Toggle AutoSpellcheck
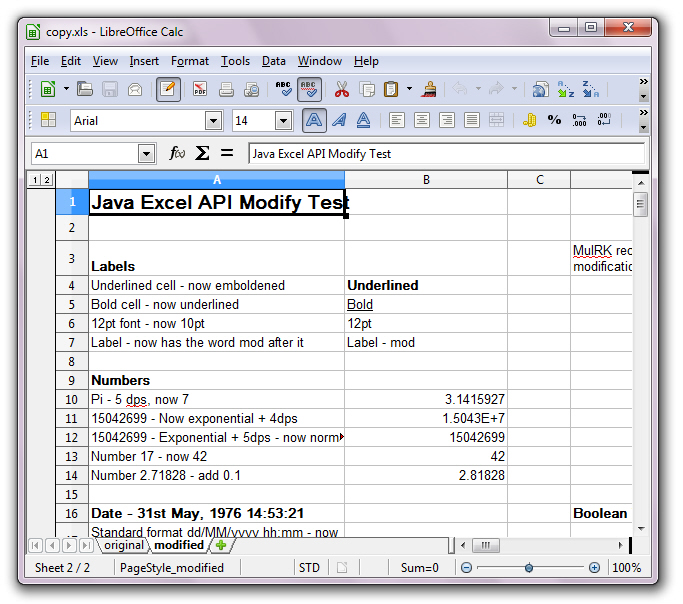 coord(309,89)
